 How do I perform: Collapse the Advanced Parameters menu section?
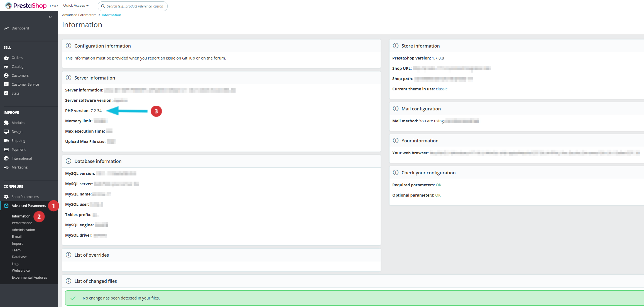pos(28,206)
